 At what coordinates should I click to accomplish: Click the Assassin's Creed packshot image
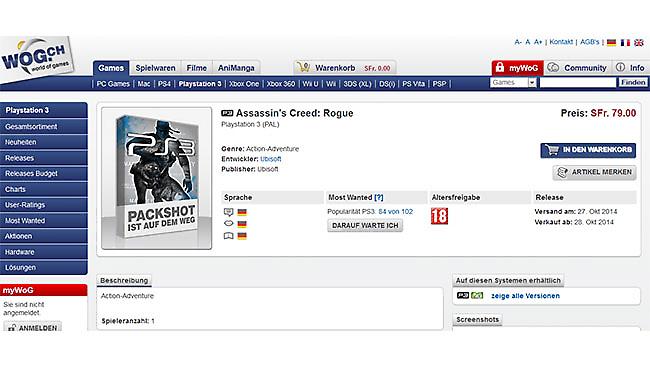click(x=157, y=178)
